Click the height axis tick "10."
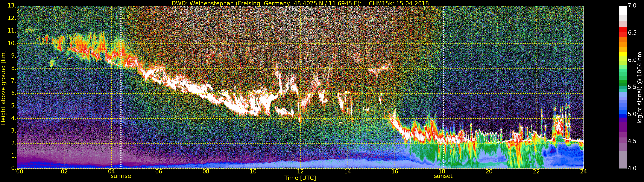The width and height of the screenshot is (644, 182). (x=12, y=43)
